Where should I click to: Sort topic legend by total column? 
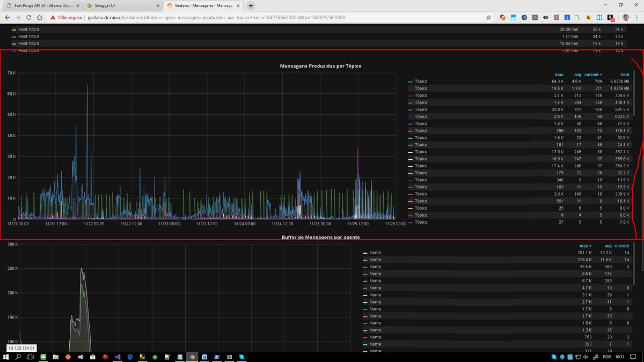click(625, 75)
